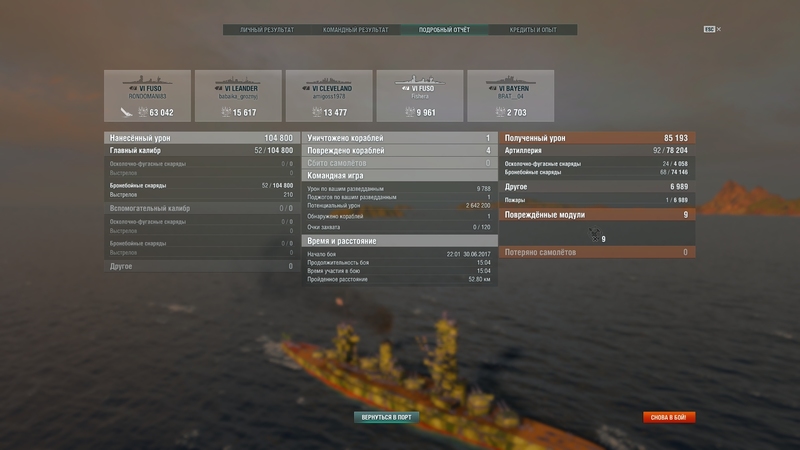
Task: Switch to Командный результат tab
Action: point(356,30)
